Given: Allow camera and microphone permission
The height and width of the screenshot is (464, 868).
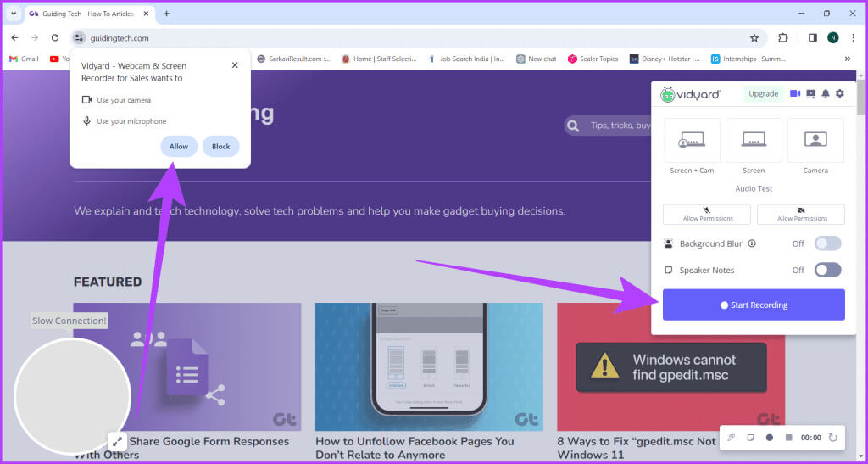Looking at the screenshot, I should (x=179, y=146).
